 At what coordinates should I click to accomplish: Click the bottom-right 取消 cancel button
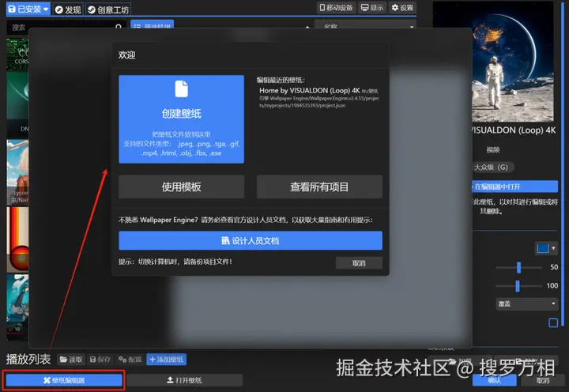pos(543,380)
